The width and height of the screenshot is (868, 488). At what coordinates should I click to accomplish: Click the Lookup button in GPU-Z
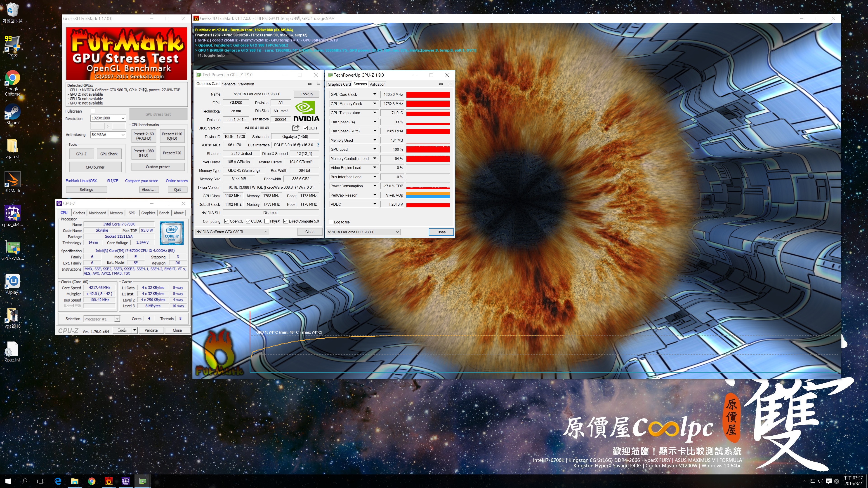coord(306,94)
